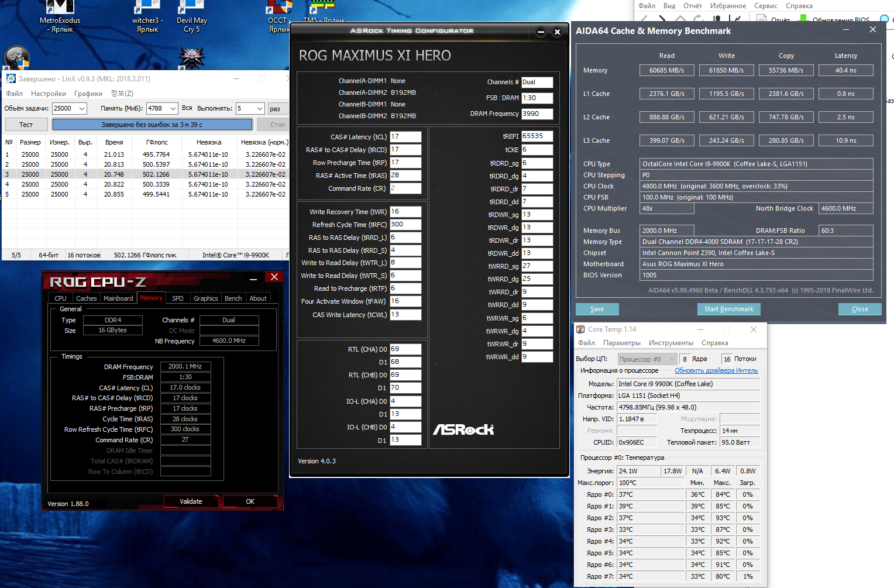Open the LinX Графики menu
Viewport: 894px width, 588px height.
[x=88, y=94]
